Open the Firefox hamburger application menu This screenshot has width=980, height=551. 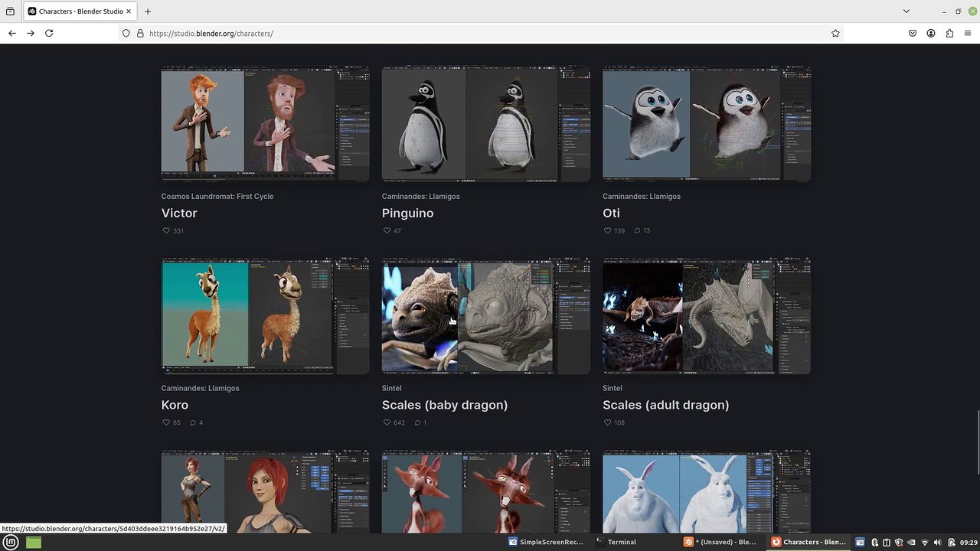point(968,34)
